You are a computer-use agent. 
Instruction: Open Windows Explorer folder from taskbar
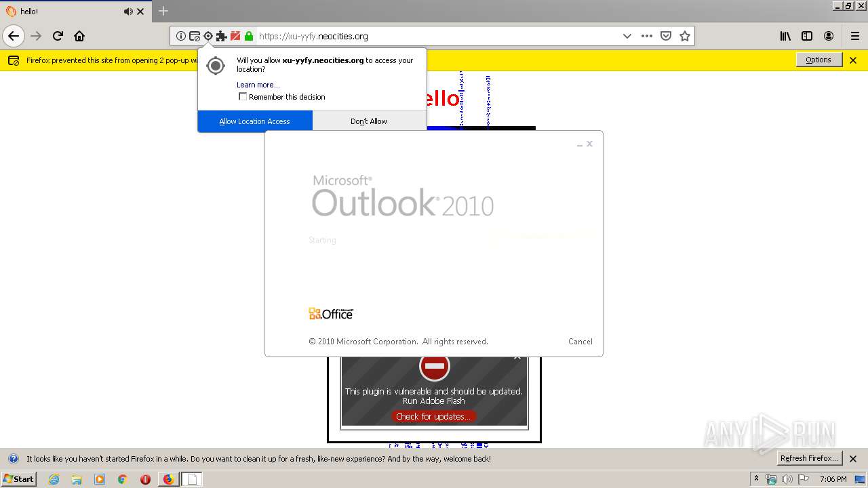pos(77,479)
